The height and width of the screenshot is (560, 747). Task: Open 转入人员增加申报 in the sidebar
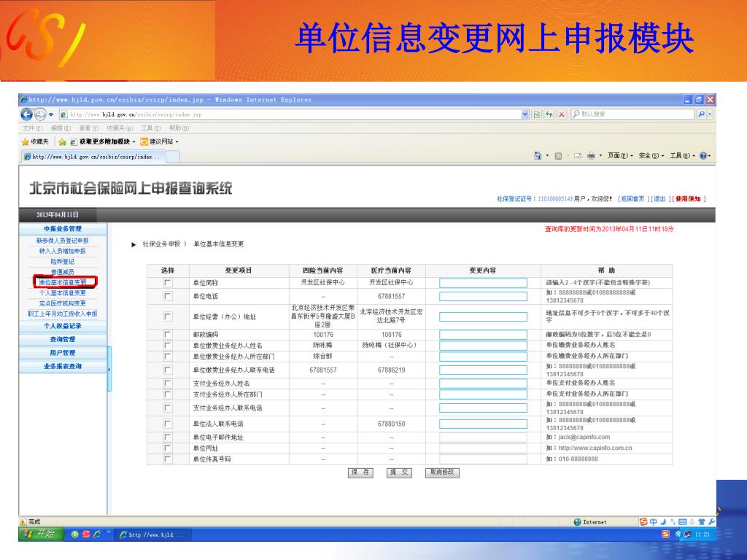tap(63, 252)
